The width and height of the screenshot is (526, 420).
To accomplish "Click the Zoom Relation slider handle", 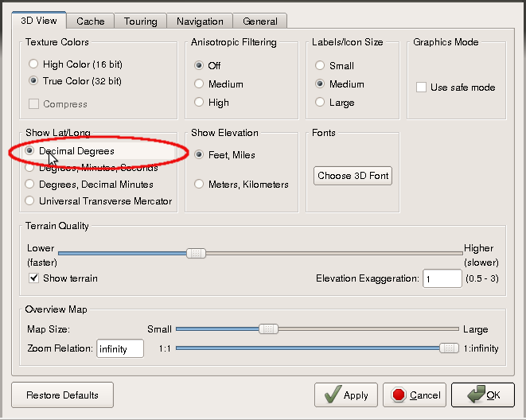I will tap(449, 348).
